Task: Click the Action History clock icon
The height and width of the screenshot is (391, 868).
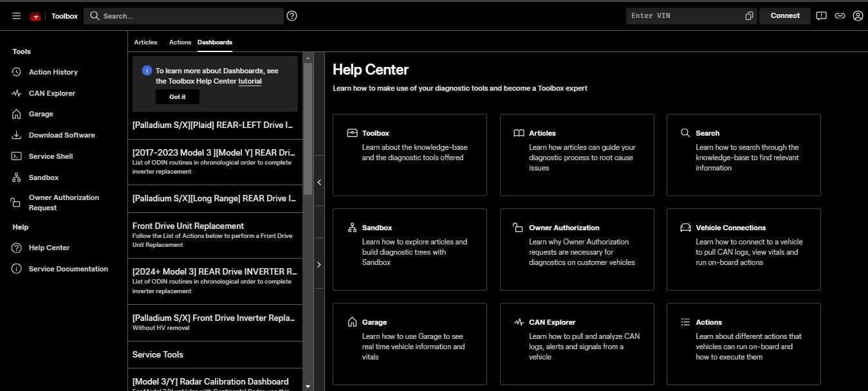Action: click(16, 72)
